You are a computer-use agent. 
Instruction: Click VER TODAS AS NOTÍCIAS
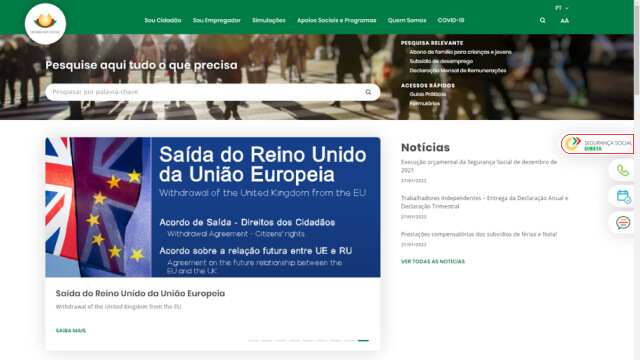pyautogui.click(x=433, y=262)
